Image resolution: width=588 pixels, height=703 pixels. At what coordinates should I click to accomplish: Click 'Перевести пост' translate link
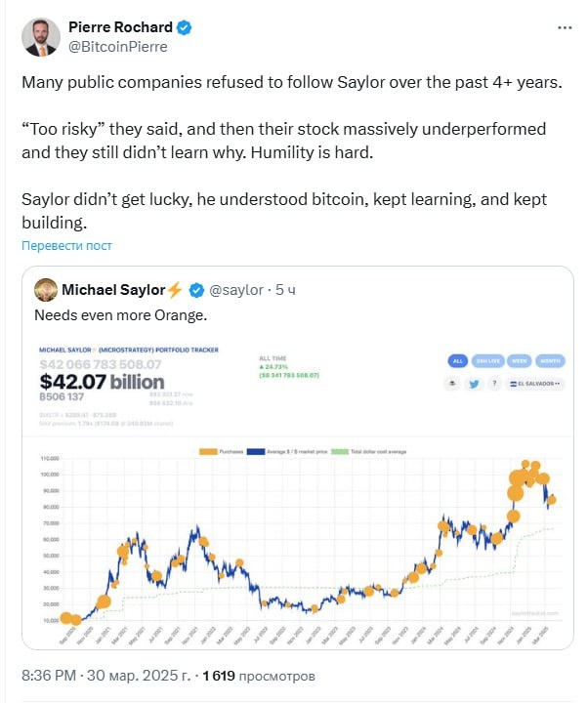(x=67, y=245)
